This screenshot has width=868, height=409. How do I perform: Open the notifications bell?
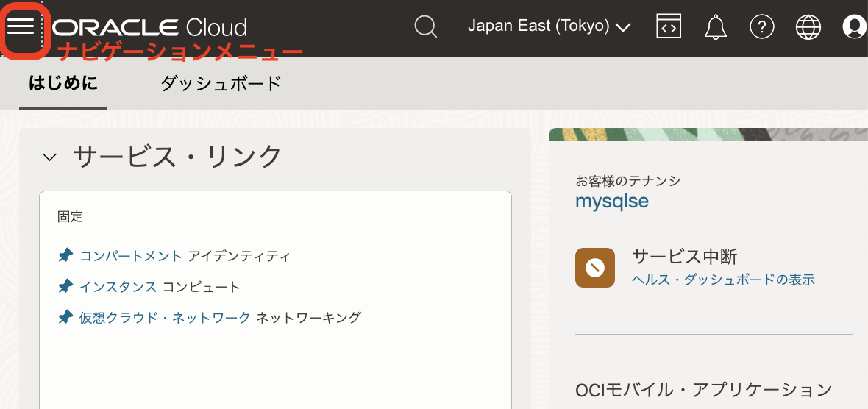pyautogui.click(x=715, y=27)
